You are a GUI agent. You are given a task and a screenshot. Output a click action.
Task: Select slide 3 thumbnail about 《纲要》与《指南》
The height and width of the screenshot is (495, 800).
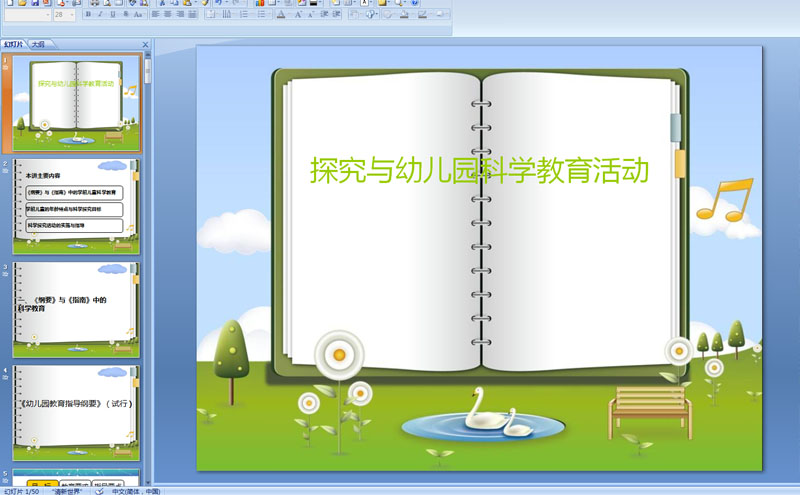[77, 310]
